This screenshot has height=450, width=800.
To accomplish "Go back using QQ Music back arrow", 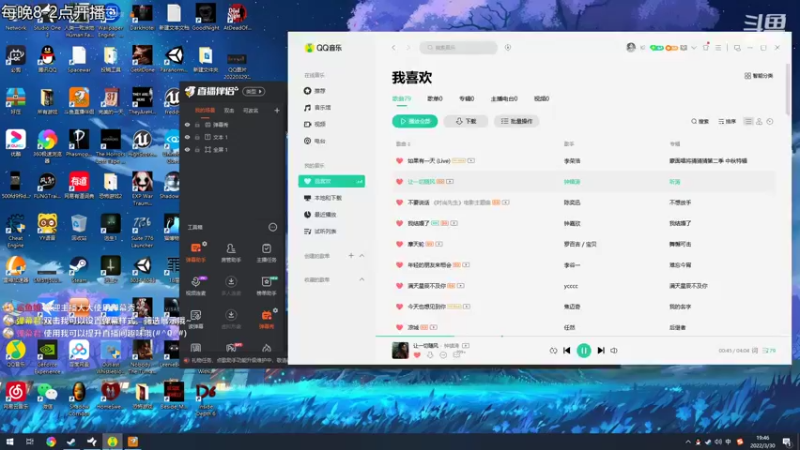I will pos(394,47).
